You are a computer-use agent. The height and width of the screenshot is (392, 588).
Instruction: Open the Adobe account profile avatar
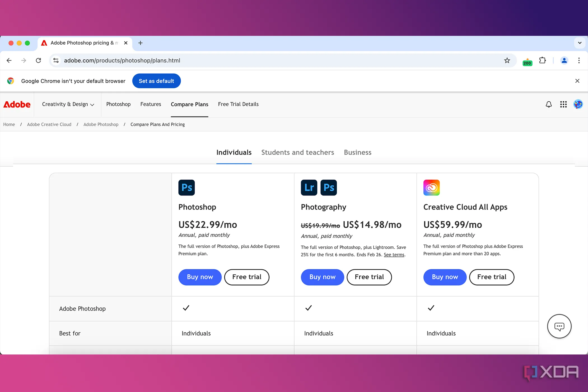pyautogui.click(x=578, y=104)
